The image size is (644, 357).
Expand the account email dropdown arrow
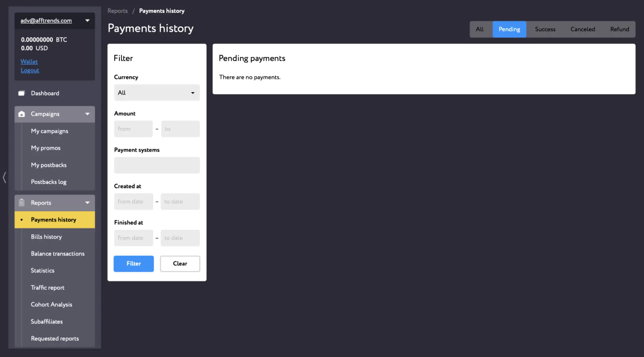87,20
